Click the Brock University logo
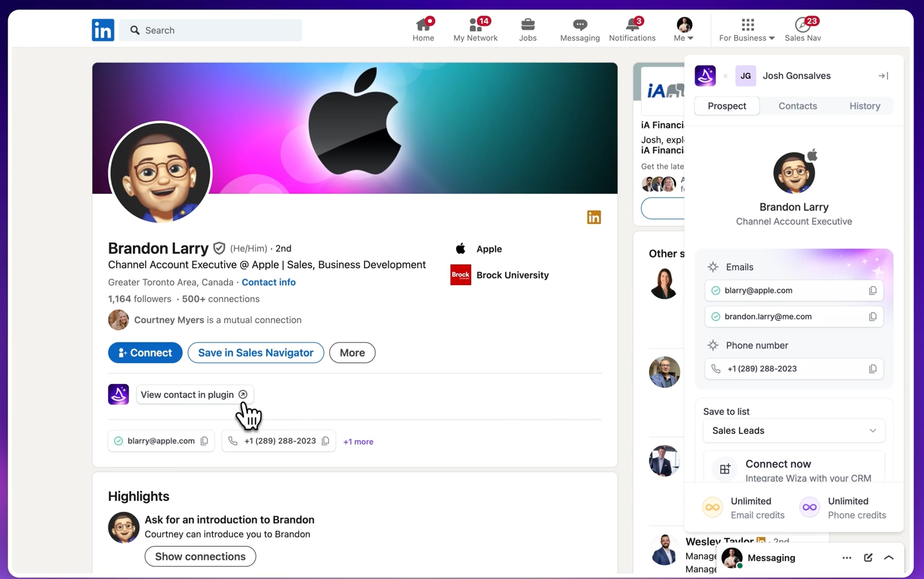 click(461, 275)
